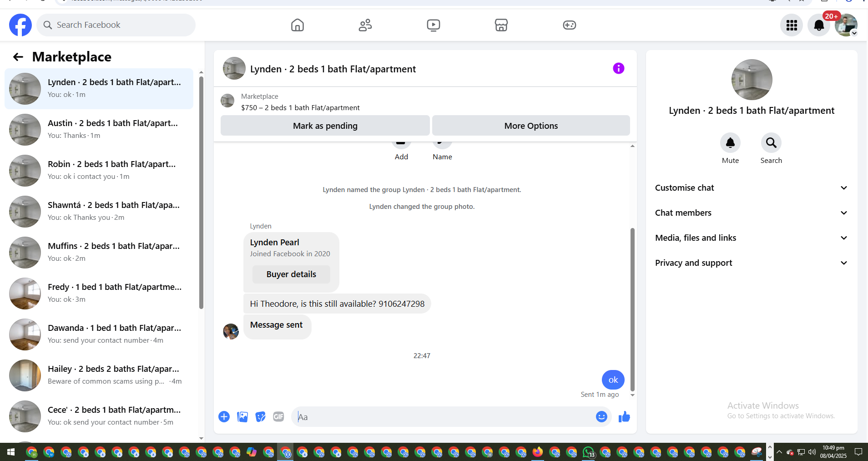This screenshot has width=868, height=461.
Task: Expand Chat members section
Action: pyautogui.click(x=752, y=213)
